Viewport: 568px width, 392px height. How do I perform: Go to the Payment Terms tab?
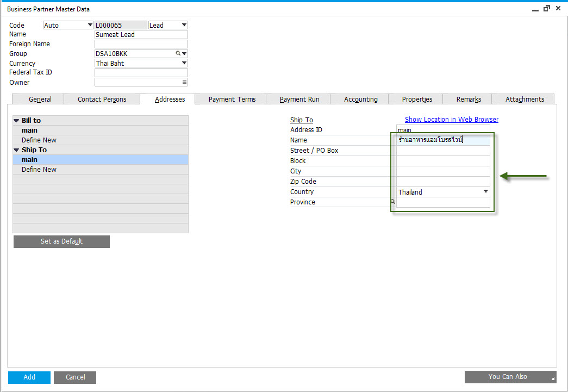click(231, 99)
